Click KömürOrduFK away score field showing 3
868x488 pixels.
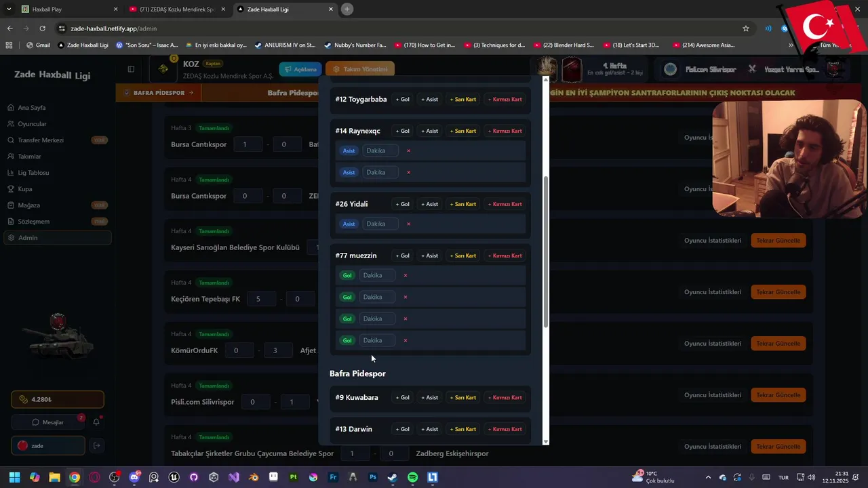[275, 350]
